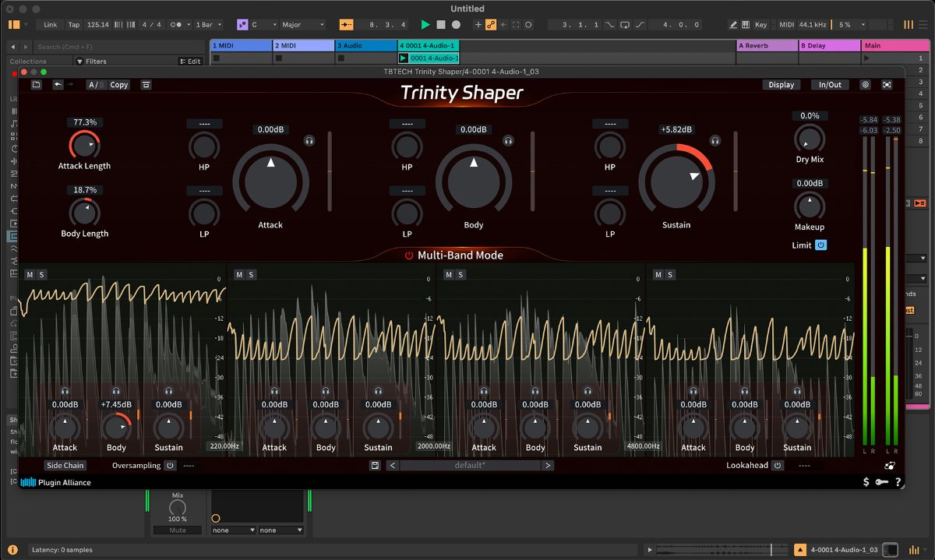Image resolution: width=935 pixels, height=560 pixels.
Task: Click the Attack Length knob
Action: pyautogui.click(x=84, y=145)
